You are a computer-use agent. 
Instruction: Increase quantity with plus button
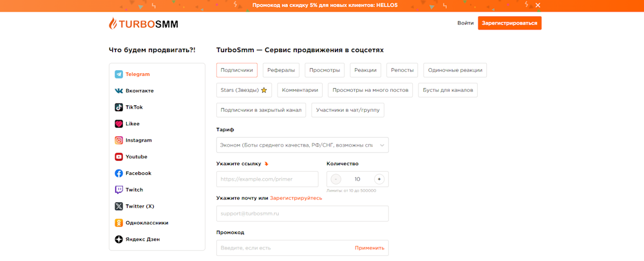(379, 179)
